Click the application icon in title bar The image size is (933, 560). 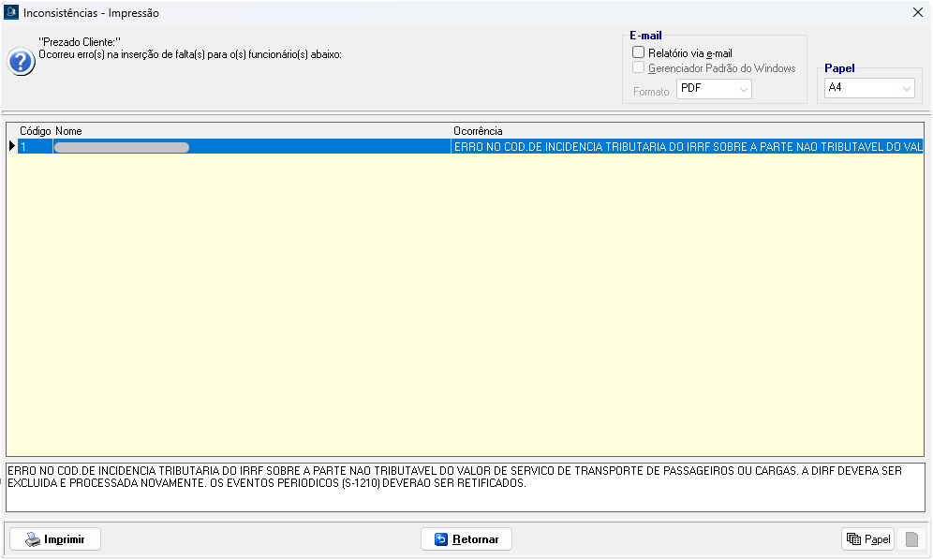pyautogui.click(x=11, y=13)
